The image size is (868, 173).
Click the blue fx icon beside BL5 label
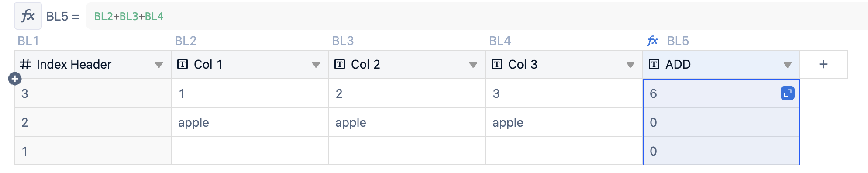(652, 41)
